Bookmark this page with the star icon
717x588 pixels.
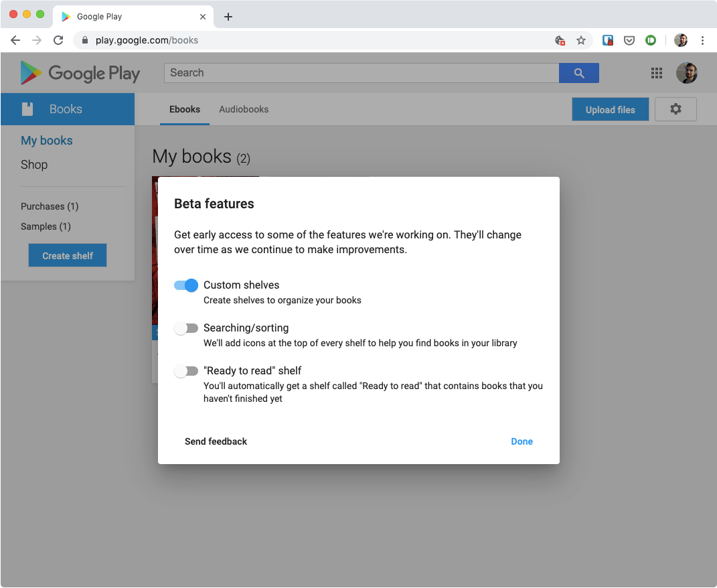(x=581, y=40)
